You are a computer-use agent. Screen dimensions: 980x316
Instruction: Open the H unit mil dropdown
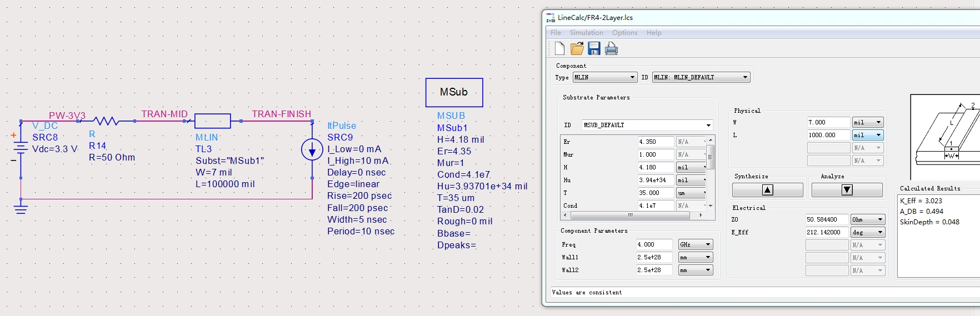691,167
